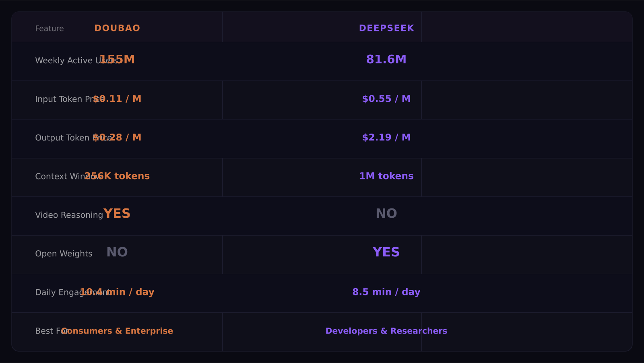Click DeepSeek's NO for Video Reasoning
The width and height of the screenshot is (644, 363).
pyautogui.click(x=386, y=213)
